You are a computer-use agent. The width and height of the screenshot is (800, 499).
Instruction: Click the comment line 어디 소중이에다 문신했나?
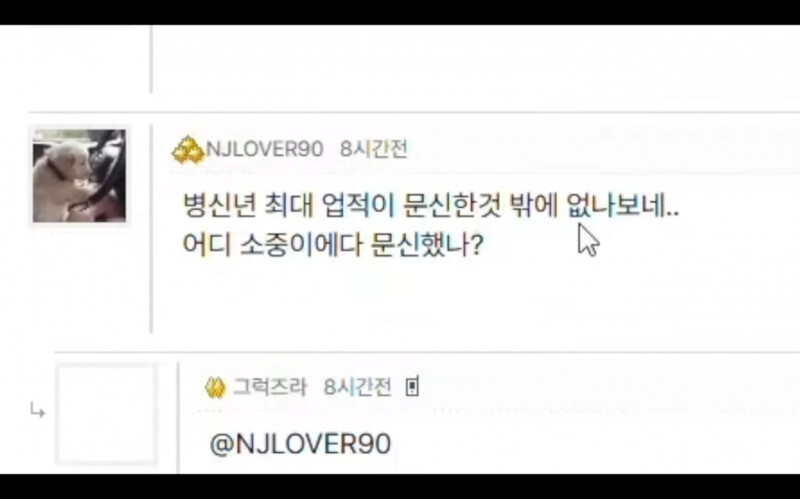(x=333, y=245)
